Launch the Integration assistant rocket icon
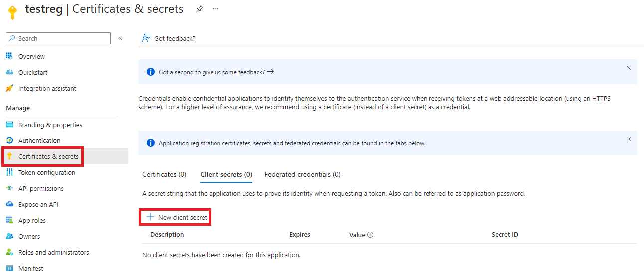644x277 pixels. (x=9, y=88)
